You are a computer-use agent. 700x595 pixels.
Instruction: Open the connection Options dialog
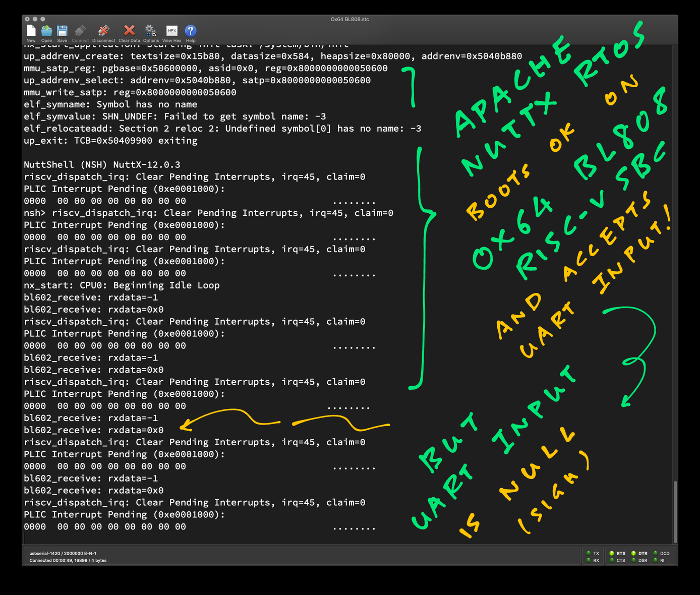[x=150, y=31]
